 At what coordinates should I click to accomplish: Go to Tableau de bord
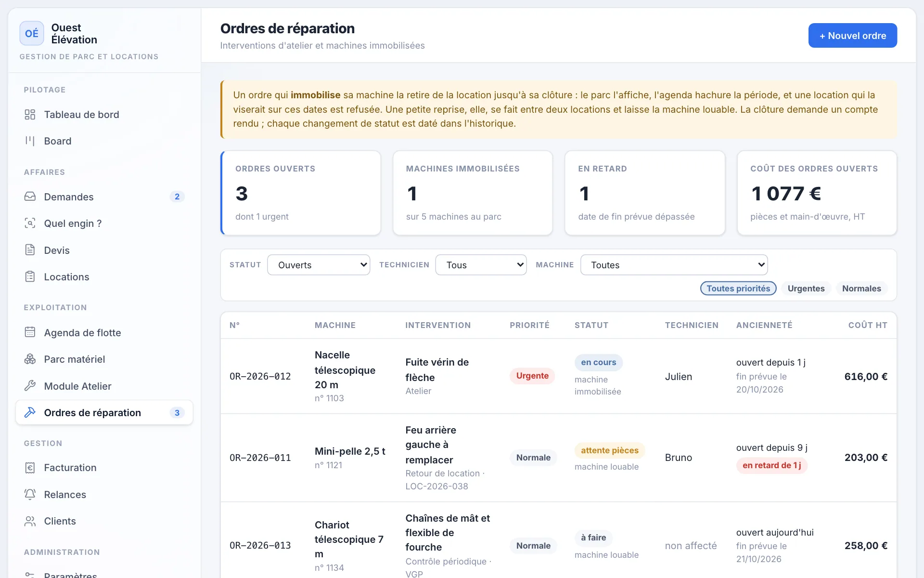[x=104, y=115]
